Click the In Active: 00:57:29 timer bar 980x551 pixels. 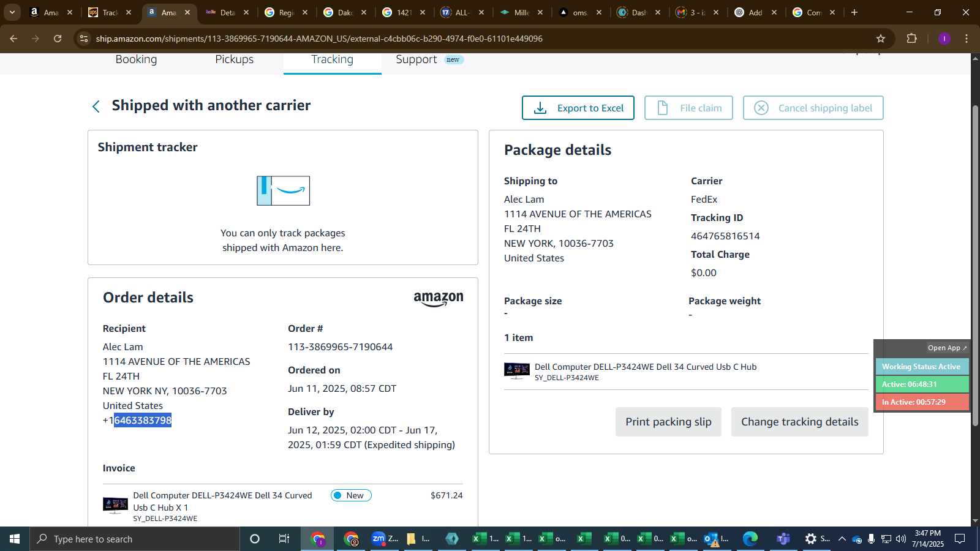(922, 402)
